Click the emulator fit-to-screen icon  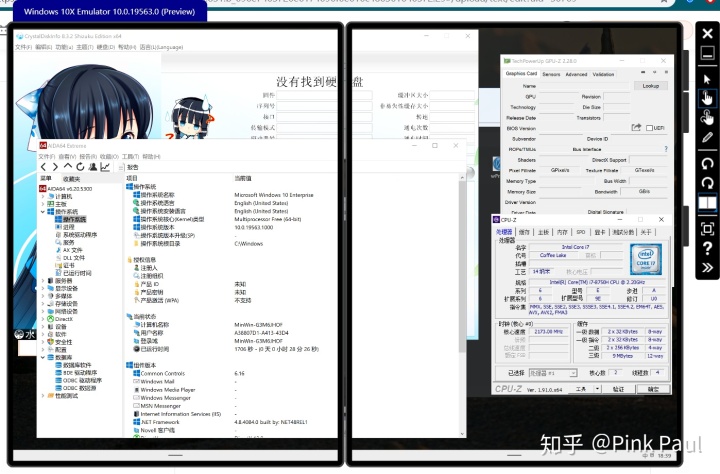click(707, 228)
